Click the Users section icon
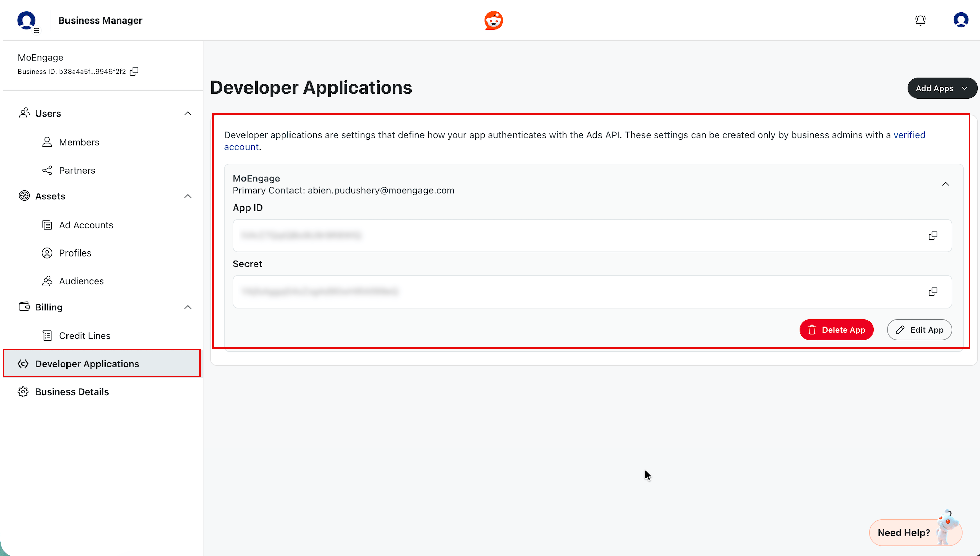This screenshot has height=556, width=980. [x=24, y=113]
